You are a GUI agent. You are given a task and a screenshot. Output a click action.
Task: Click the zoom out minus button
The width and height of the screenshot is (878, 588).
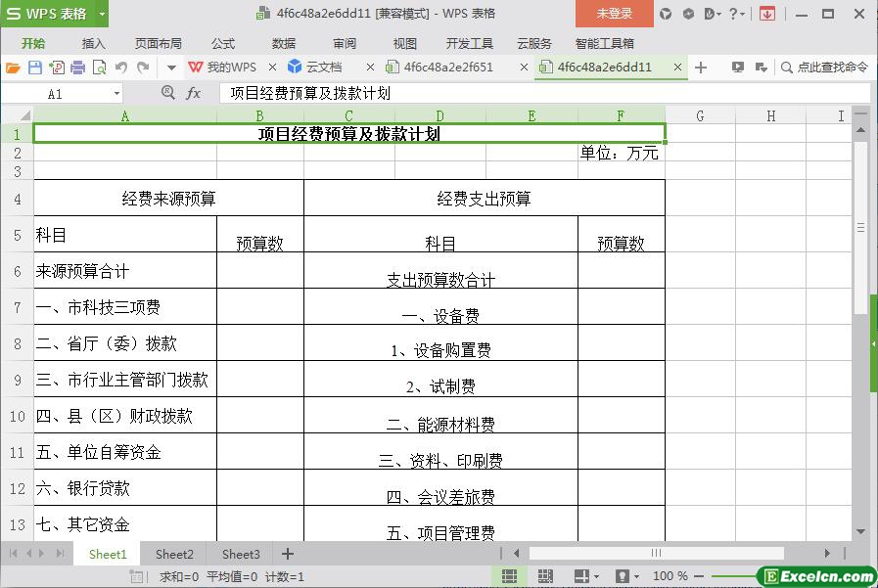pos(699,576)
